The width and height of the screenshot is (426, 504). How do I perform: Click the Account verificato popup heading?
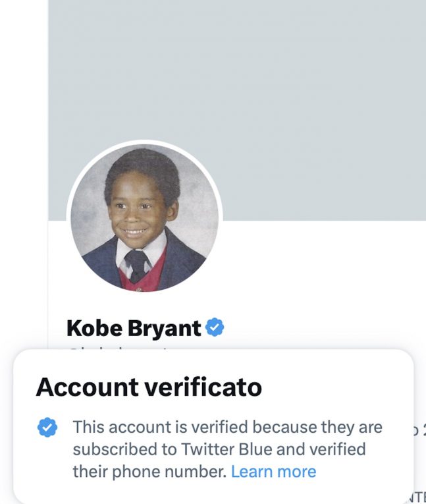click(x=149, y=387)
